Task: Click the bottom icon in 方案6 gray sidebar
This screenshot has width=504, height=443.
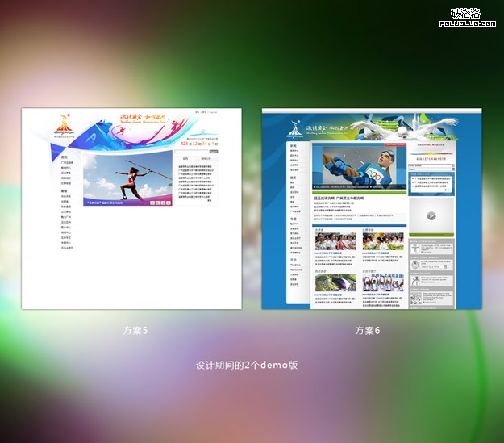Action: (x=415, y=296)
